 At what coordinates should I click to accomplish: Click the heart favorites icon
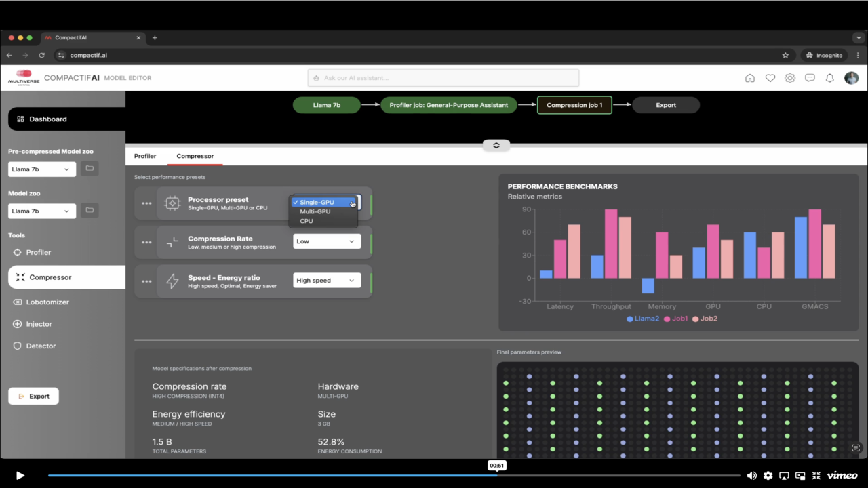point(770,78)
